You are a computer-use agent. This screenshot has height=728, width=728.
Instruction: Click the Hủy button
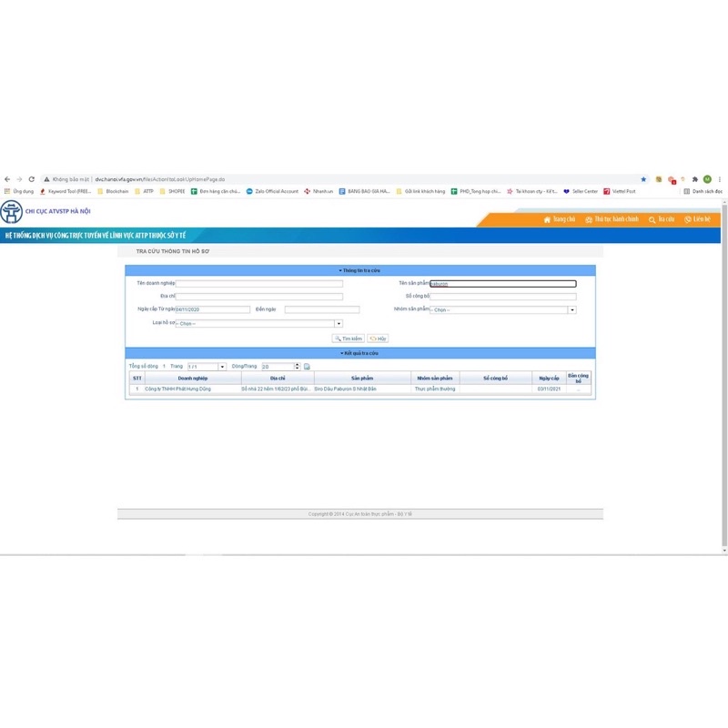[x=378, y=338]
